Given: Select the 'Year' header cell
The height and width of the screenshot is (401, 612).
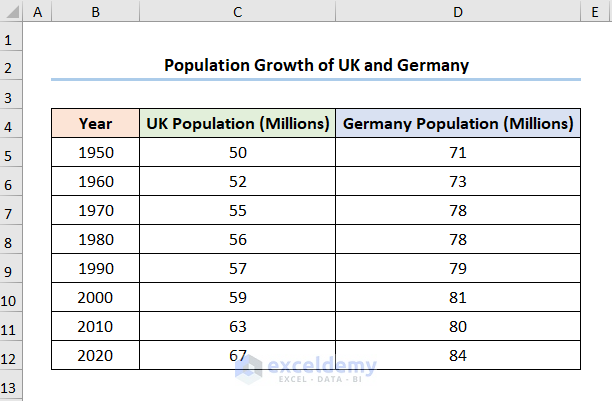Looking at the screenshot, I should (x=95, y=125).
